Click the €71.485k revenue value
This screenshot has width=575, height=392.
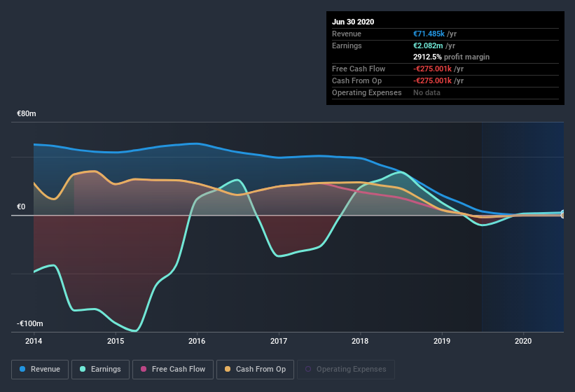429,34
